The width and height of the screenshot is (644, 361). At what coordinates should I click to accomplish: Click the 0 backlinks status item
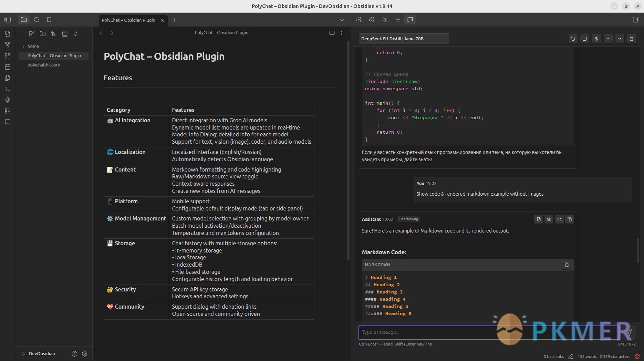point(554,357)
